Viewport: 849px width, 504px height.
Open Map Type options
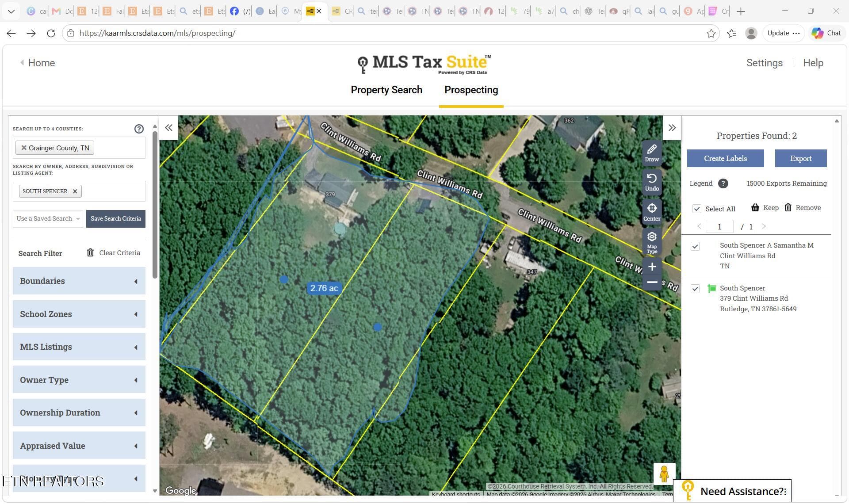pyautogui.click(x=652, y=242)
